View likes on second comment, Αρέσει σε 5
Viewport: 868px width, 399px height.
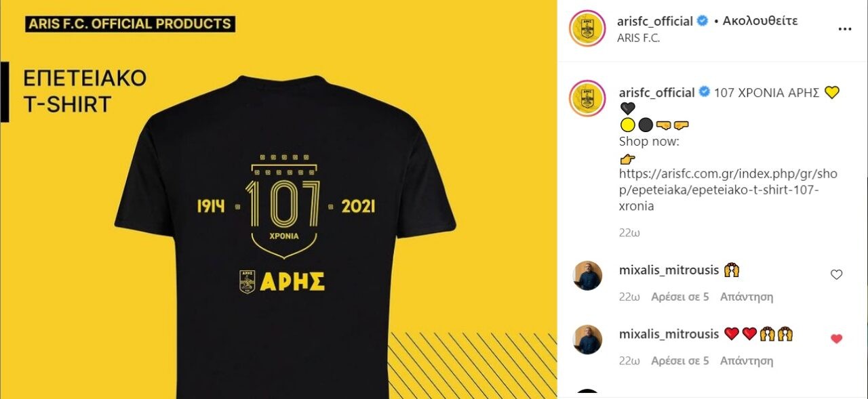click(680, 361)
